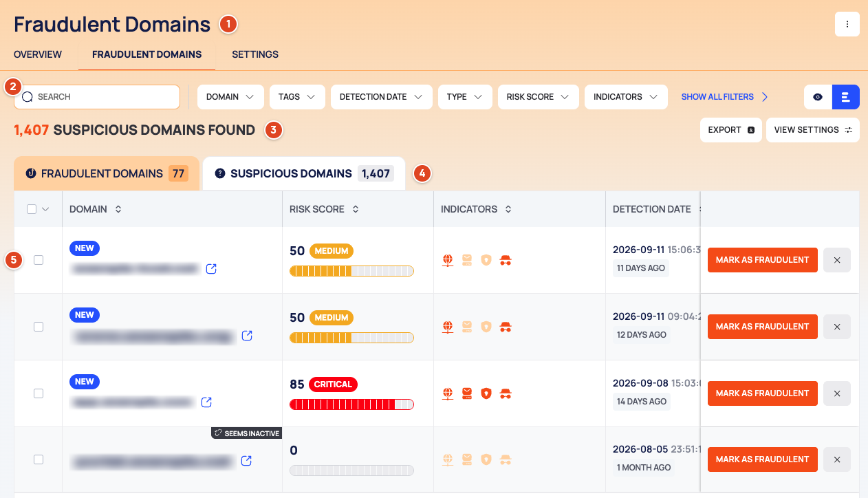This screenshot has width=868, height=498.
Task: Switch to Fraudulent Domains 77 list tab
Action: pyautogui.click(x=107, y=173)
